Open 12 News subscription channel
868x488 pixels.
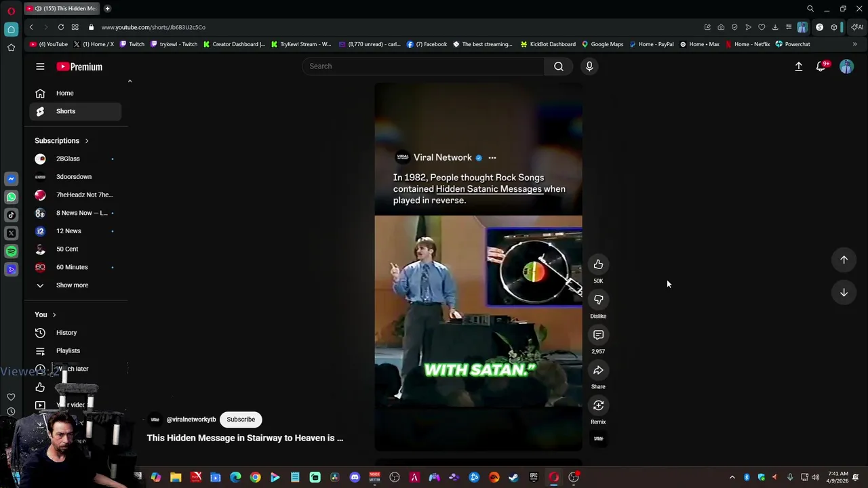click(x=75, y=231)
